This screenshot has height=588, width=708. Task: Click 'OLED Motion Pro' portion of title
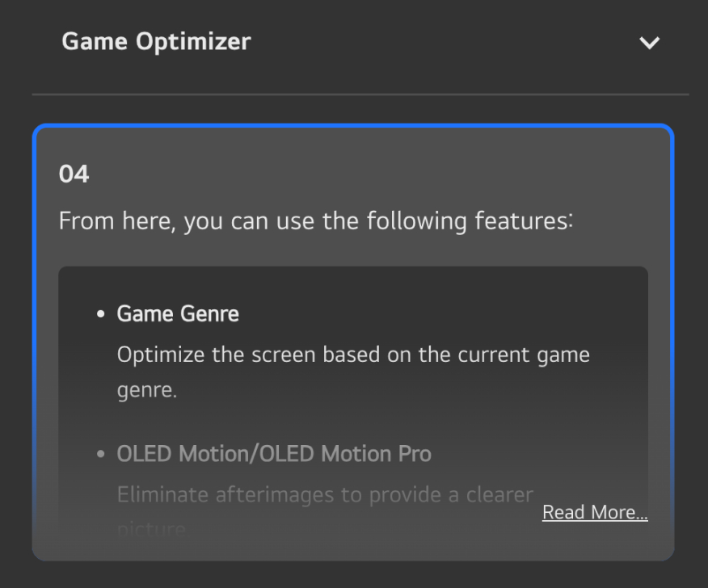click(x=345, y=454)
